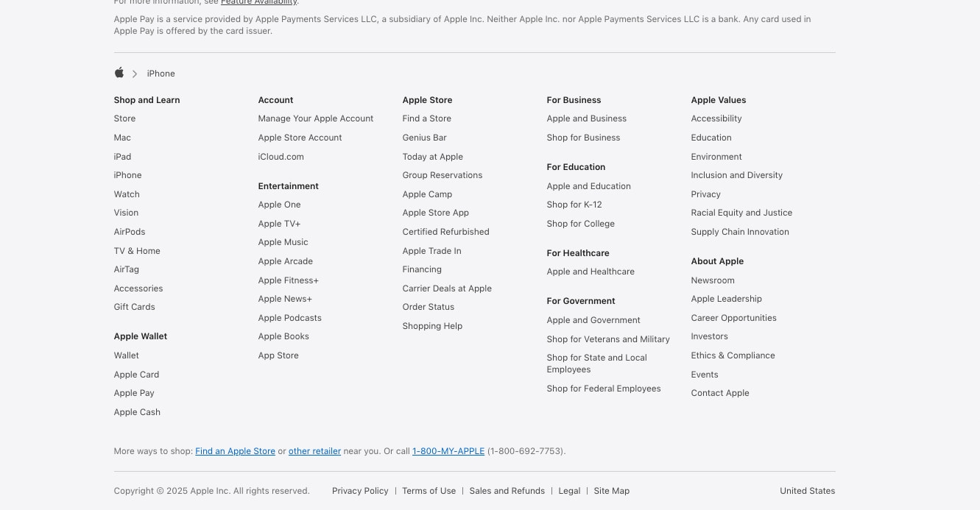Open Wallet under Apple Wallet
Viewport: 980px width, 510px height.
coord(126,355)
